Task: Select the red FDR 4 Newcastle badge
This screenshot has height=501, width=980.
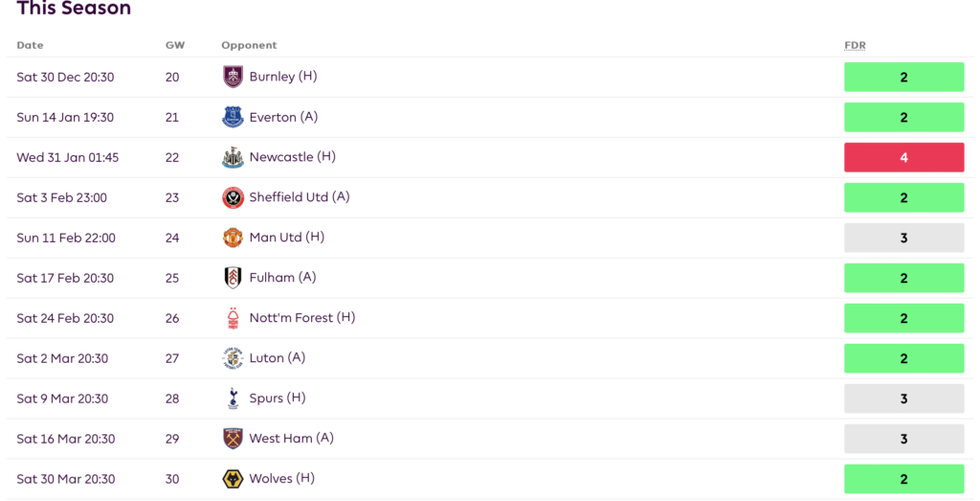Action: [903, 158]
